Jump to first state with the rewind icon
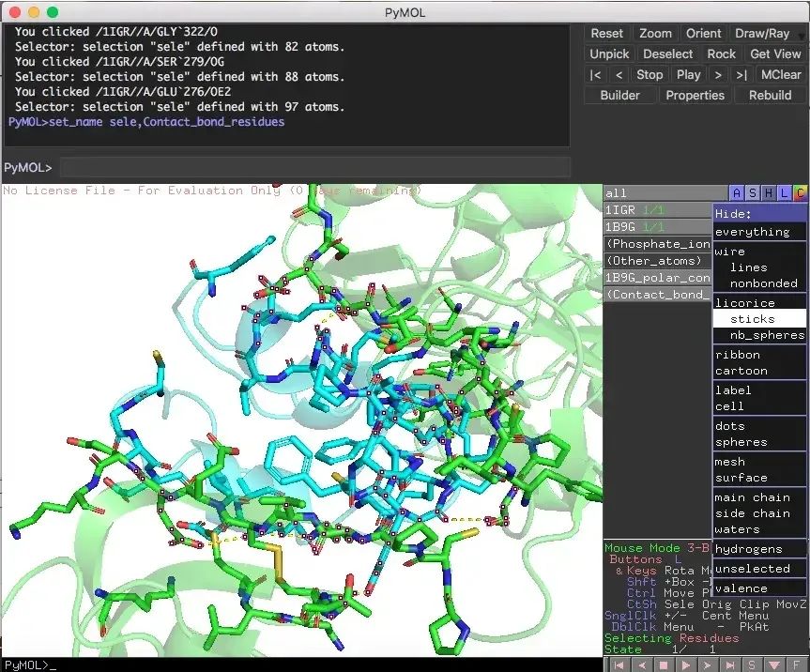This screenshot has width=810, height=672. (618, 664)
